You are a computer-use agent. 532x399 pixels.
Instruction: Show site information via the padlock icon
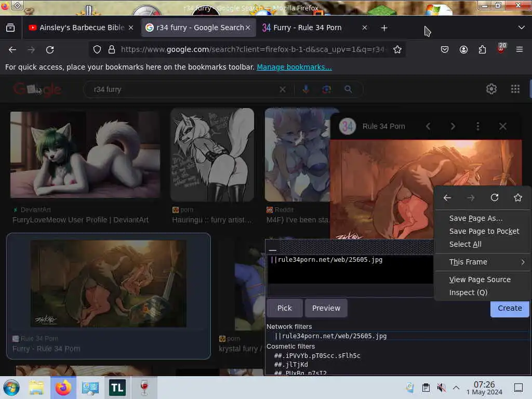click(x=111, y=49)
